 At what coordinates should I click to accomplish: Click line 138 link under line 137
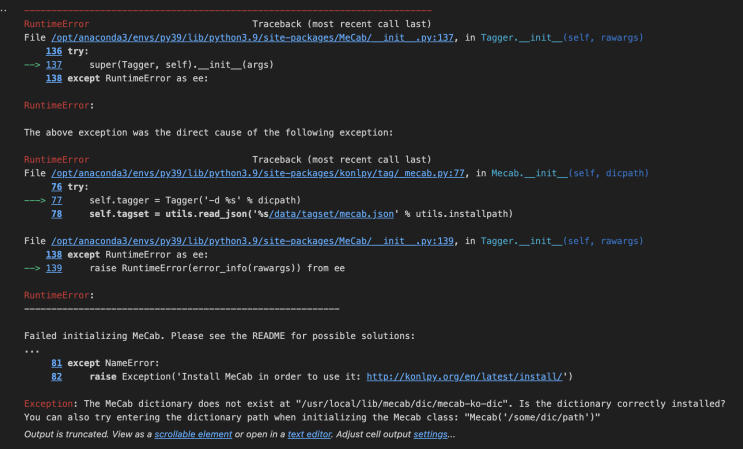pyautogui.click(x=54, y=77)
